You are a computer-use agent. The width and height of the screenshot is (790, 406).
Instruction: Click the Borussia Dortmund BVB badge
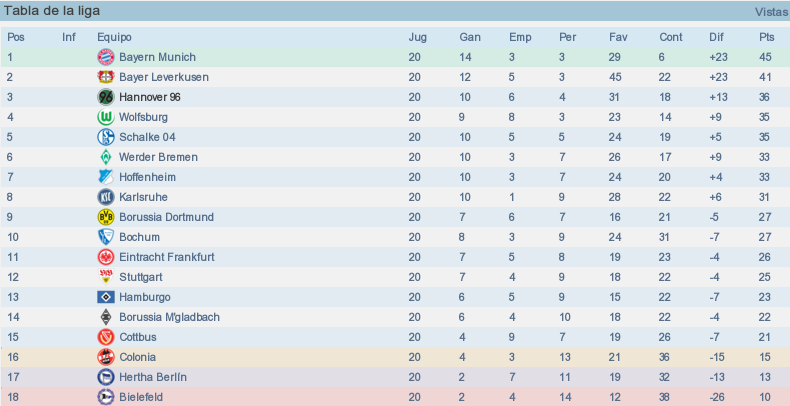point(106,217)
